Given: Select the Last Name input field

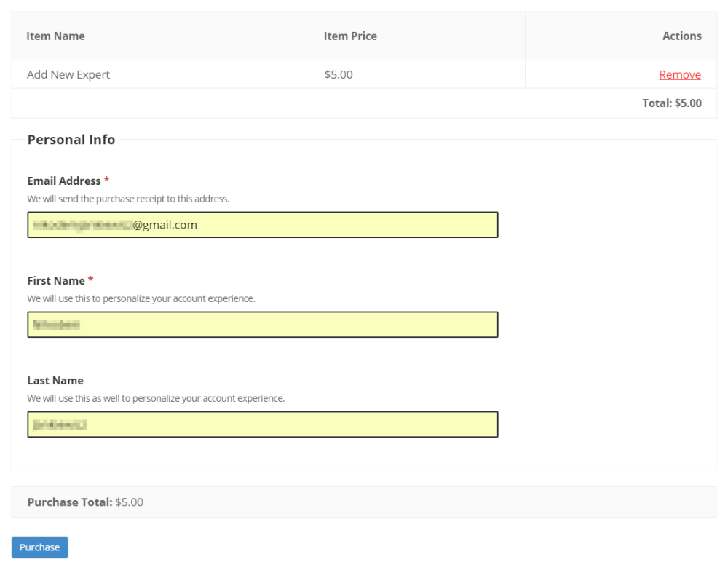Looking at the screenshot, I should click(x=262, y=424).
